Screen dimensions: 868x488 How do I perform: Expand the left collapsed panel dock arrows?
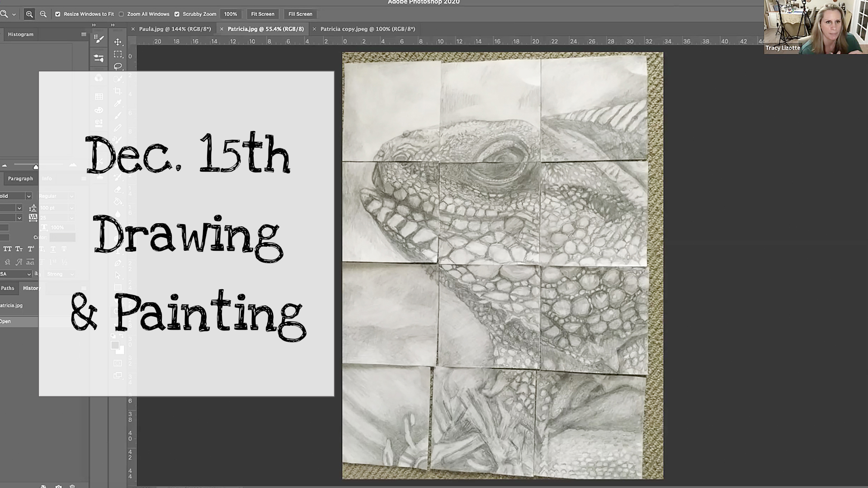pyautogui.click(x=94, y=25)
